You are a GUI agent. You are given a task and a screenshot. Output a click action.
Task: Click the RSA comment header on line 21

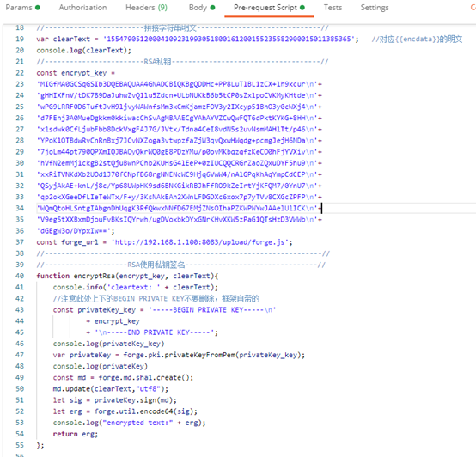[x=182, y=62]
